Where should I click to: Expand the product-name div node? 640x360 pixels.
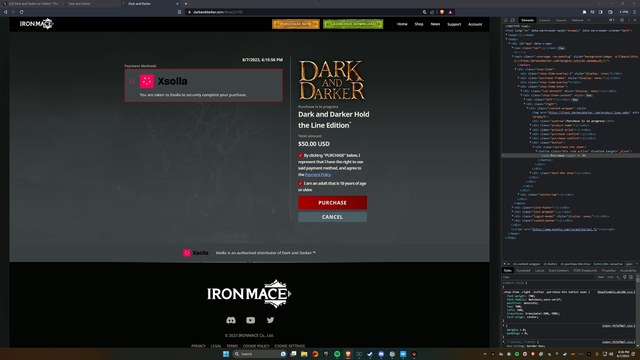click(x=530, y=125)
